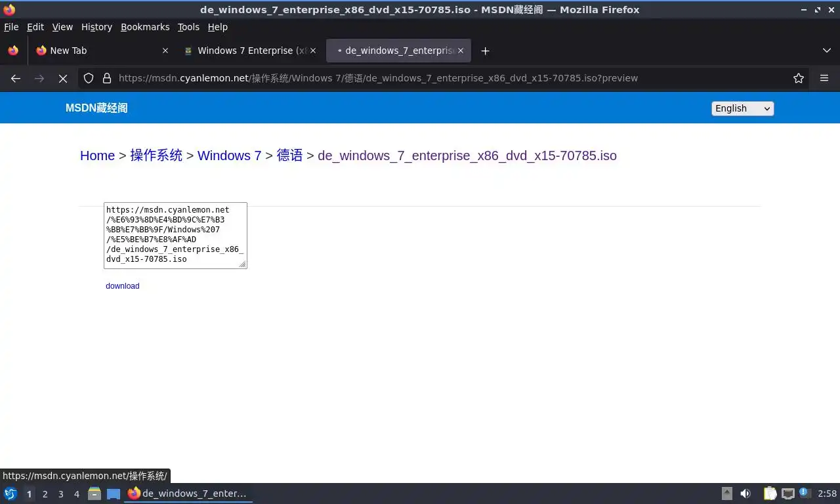Open the removable media tray icon
This screenshot has height=504, width=840.
click(x=727, y=493)
